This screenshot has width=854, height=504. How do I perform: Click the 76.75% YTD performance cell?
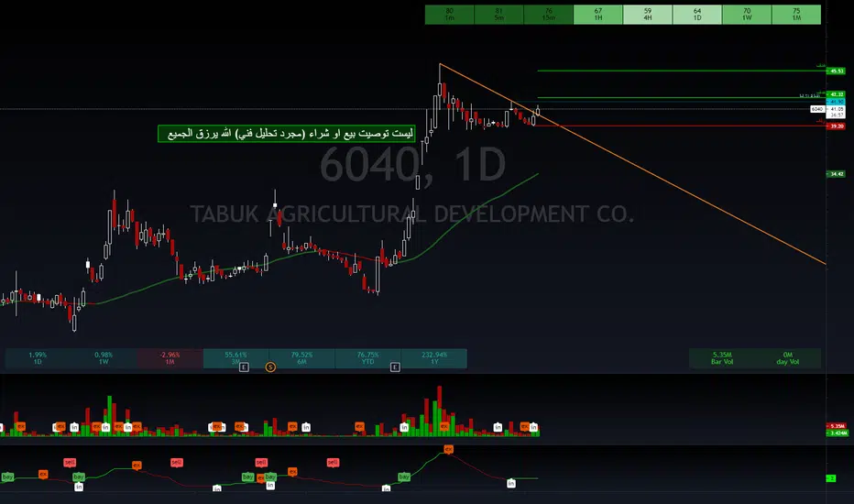tap(367, 358)
